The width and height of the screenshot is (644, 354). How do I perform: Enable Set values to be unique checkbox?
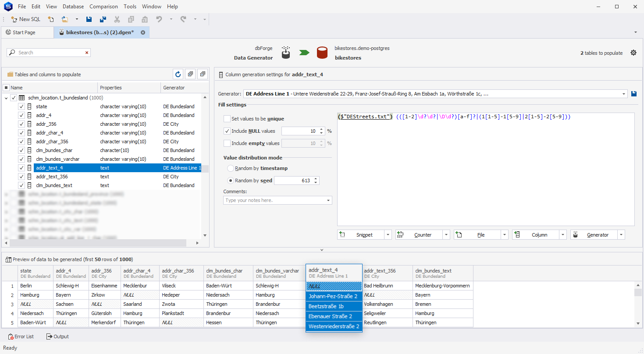227,119
